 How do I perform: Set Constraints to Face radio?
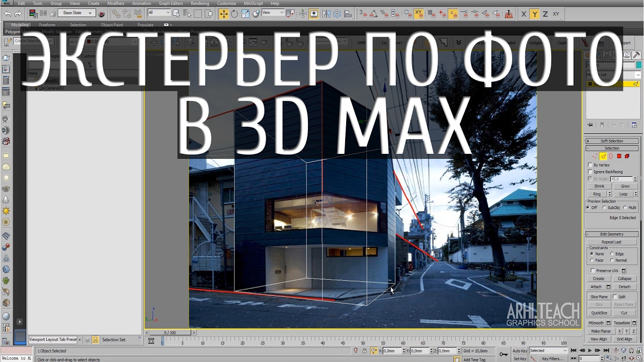[x=592, y=260]
